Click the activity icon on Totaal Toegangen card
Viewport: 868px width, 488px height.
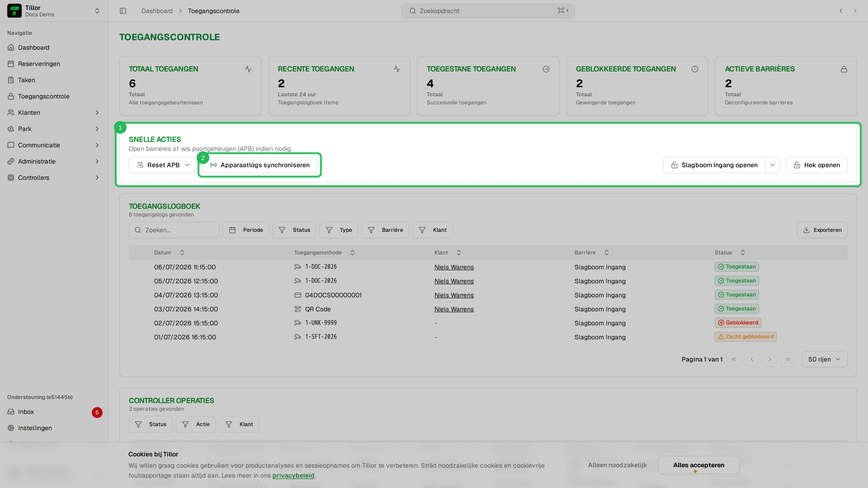[248, 69]
